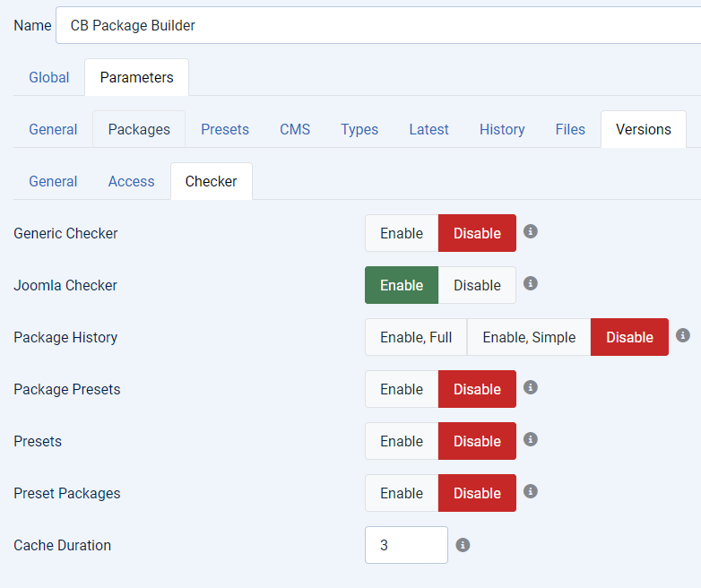Click info icon beside Cache Duration
The image size is (701, 588).
[x=463, y=545]
